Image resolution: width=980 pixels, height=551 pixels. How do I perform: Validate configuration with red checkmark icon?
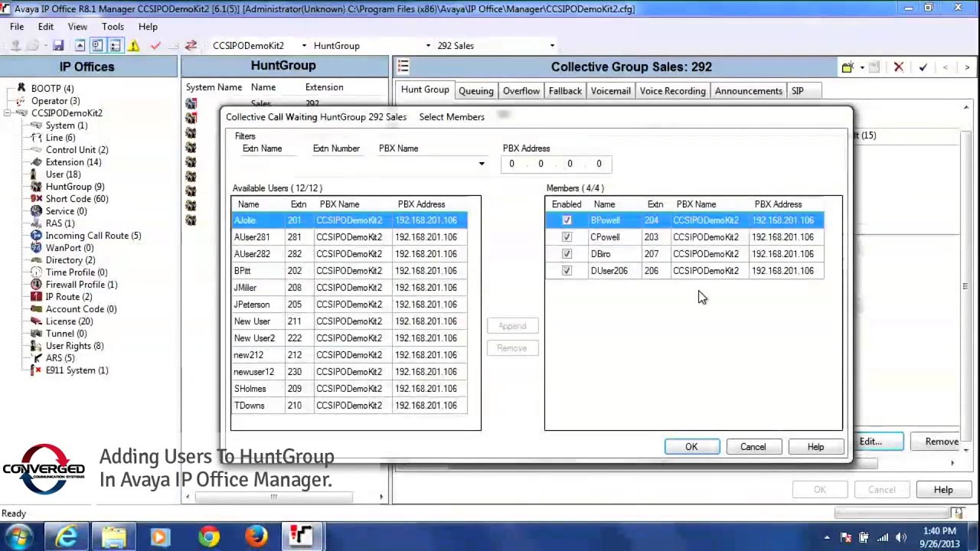[x=155, y=46]
